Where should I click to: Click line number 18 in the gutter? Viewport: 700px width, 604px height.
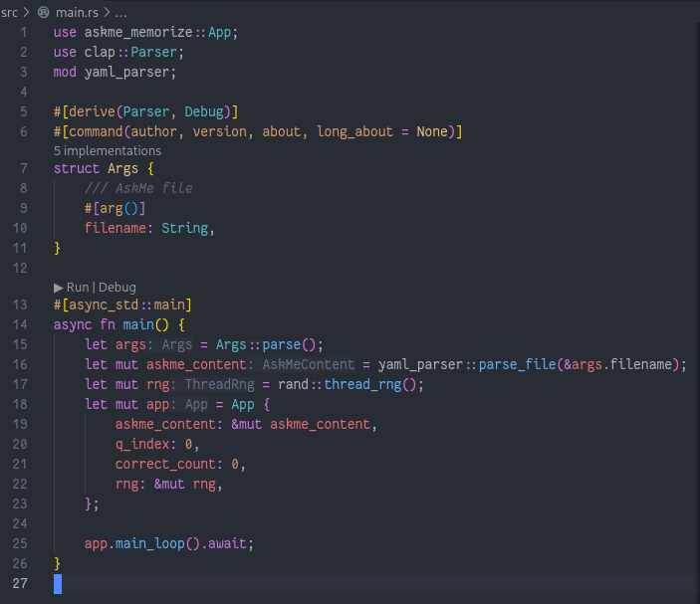coord(20,405)
